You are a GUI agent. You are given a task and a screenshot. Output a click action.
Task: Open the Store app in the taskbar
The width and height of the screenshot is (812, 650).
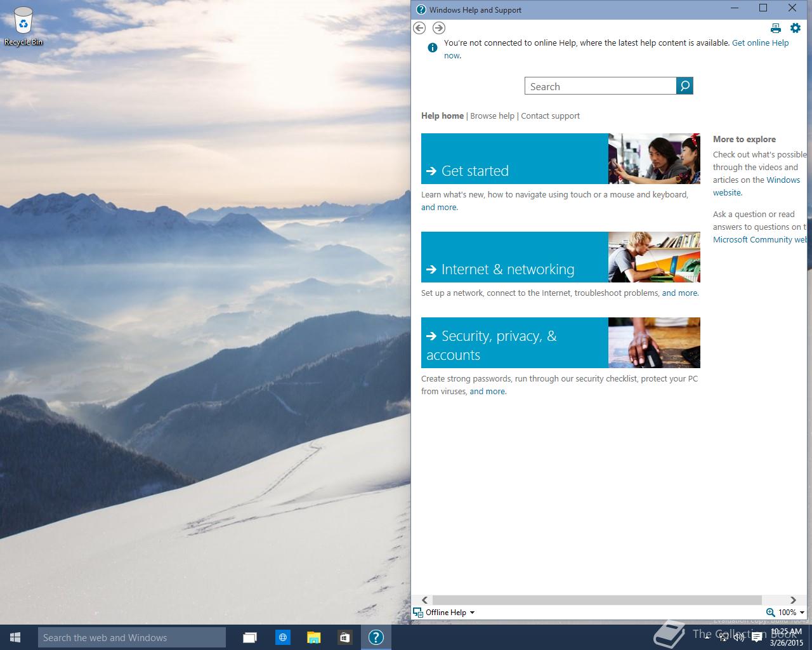344,637
